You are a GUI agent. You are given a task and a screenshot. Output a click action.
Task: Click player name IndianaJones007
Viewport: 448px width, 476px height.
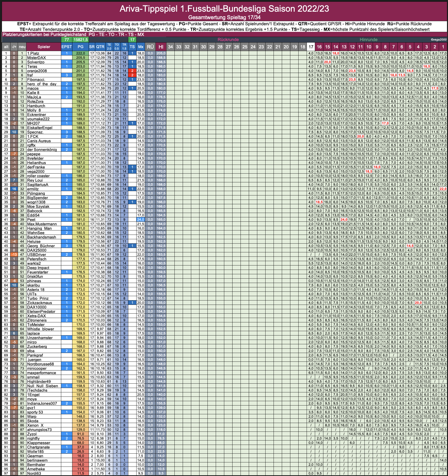pos(42,403)
